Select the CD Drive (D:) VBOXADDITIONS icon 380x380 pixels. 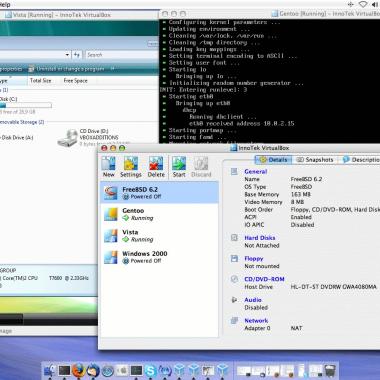point(68,138)
